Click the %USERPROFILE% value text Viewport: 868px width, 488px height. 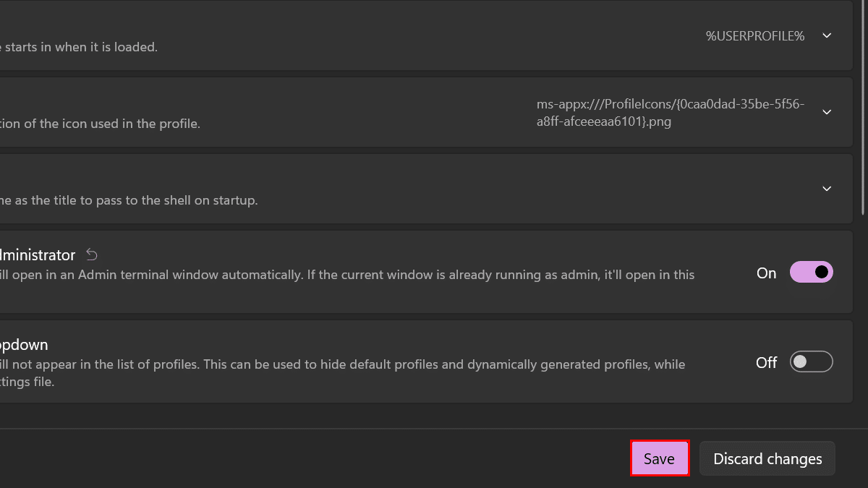pos(755,35)
